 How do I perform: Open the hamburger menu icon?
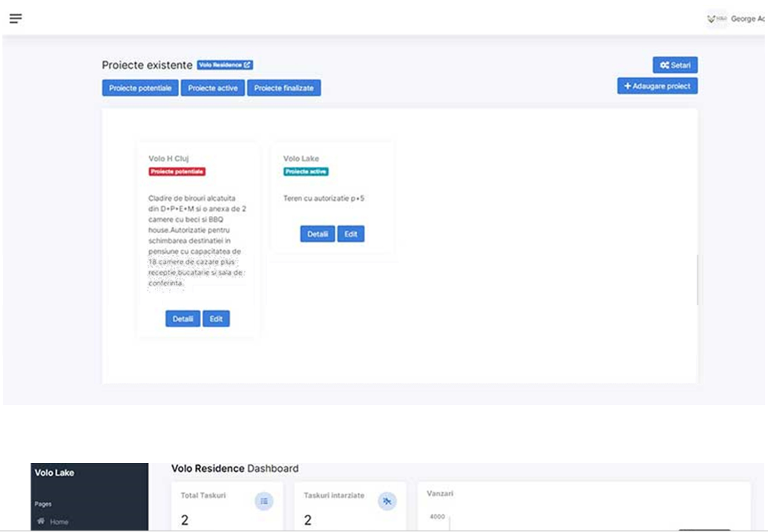[16, 19]
